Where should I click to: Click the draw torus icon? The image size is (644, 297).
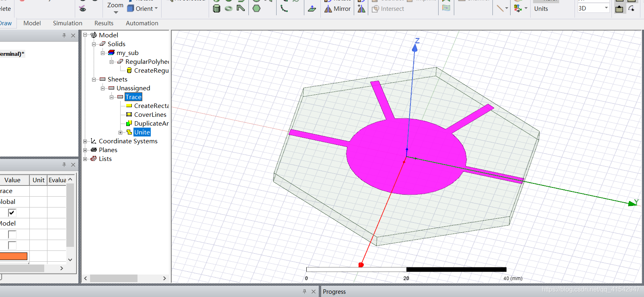coord(228,8)
